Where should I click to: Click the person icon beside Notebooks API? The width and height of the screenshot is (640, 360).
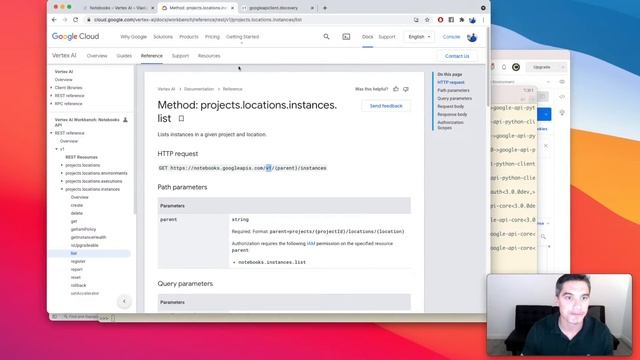point(125,120)
